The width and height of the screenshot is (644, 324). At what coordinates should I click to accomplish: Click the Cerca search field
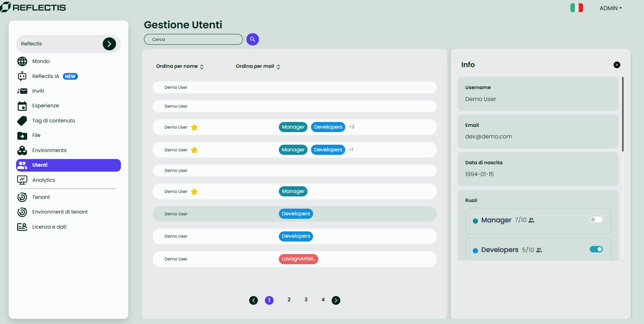(x=193, y=39)
